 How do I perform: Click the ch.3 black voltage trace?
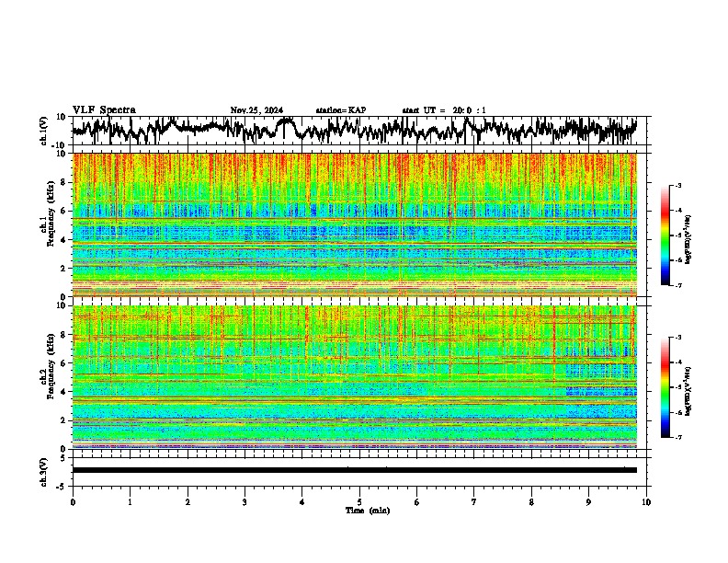pos(354,470)
